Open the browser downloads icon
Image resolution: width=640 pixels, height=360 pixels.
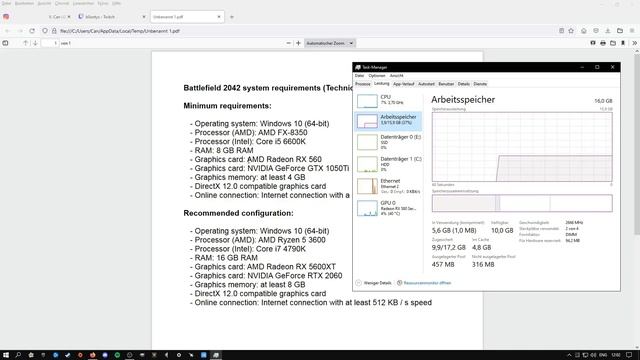pos(608,31)
